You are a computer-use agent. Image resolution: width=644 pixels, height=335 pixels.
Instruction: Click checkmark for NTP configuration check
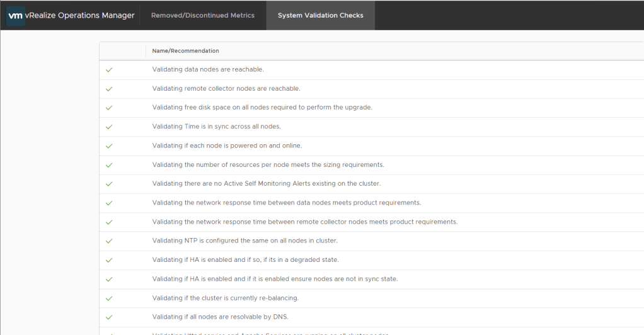point(109,241)
